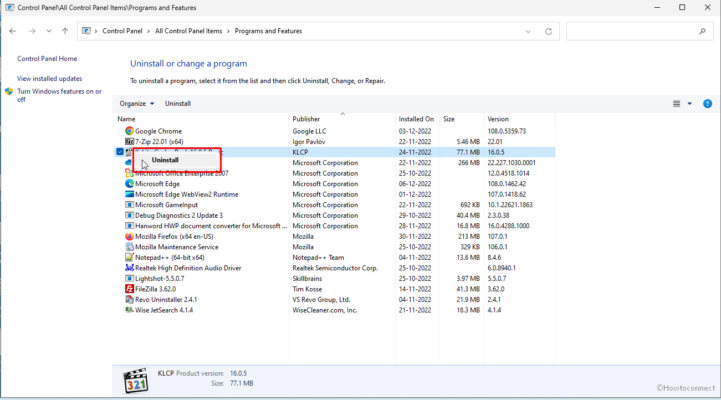Click version 12.0.4518.1014 cell
The width and height of the screenshot is (721, 400).
[509, 173]
